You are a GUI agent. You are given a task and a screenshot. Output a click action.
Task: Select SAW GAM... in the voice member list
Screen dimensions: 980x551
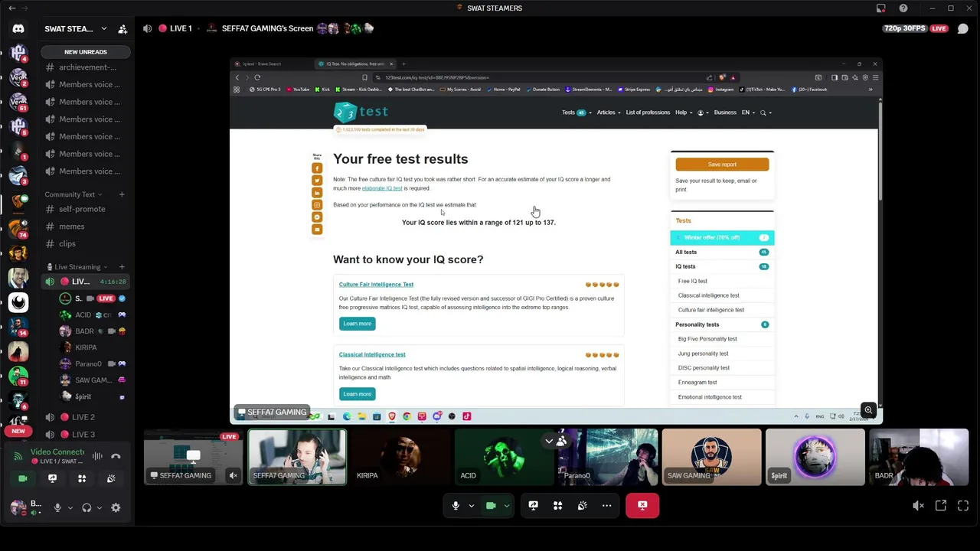pyautogui.click(x=92, y=380)
